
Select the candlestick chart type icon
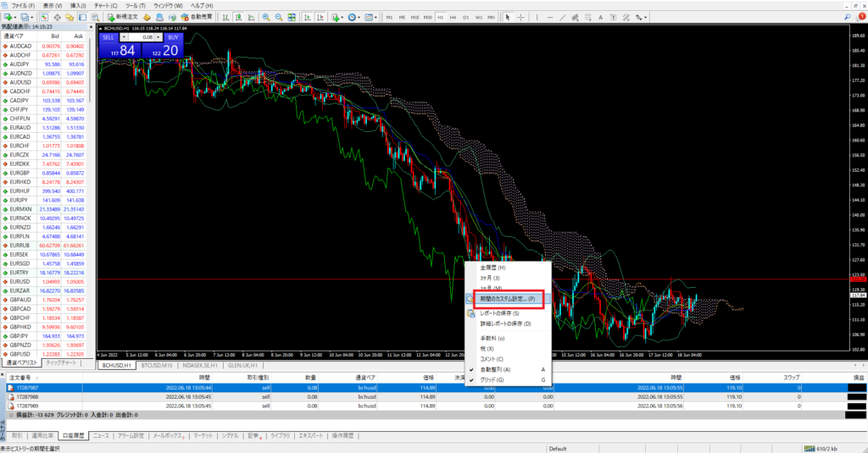238,17
